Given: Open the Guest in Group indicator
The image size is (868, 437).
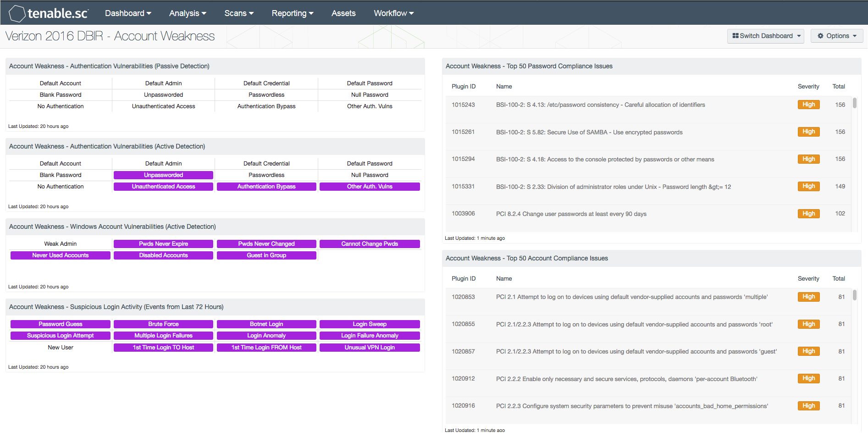Looking at the screenshot, I should point(266,255).
